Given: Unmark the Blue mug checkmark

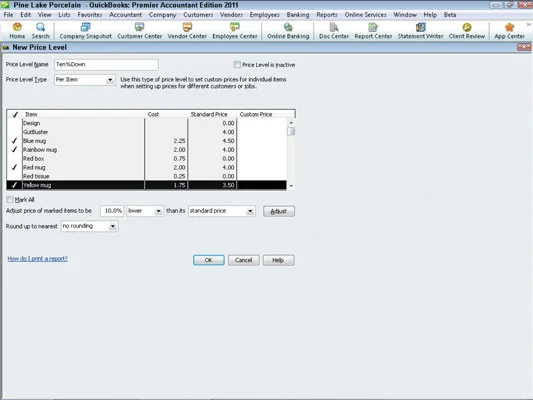Looking at the screenshot, I should click(14, 141).
